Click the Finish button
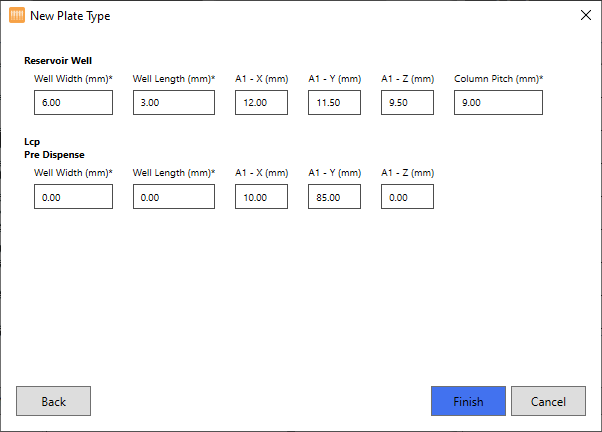 tap(467, 401)
